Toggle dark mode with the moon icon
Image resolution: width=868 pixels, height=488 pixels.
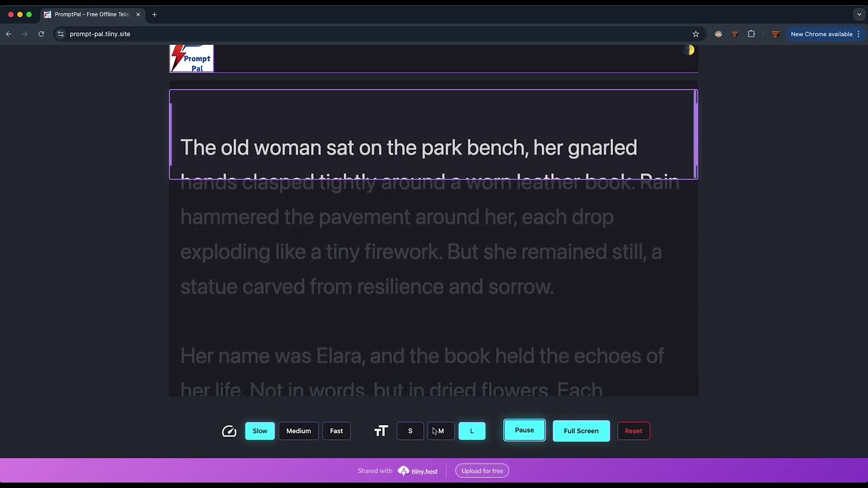point(690,49)
